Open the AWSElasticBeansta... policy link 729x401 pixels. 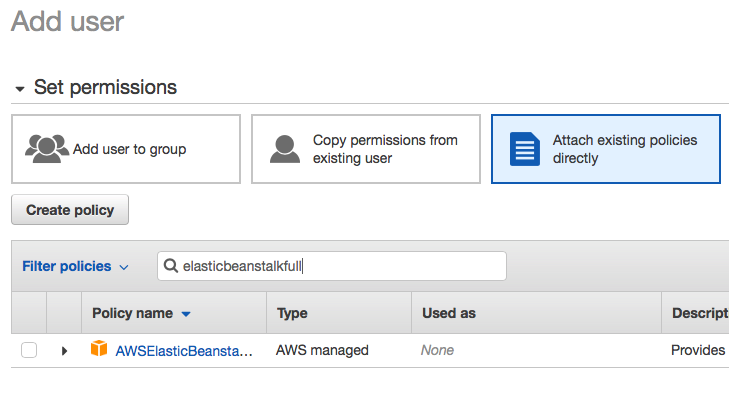[184, 350]
